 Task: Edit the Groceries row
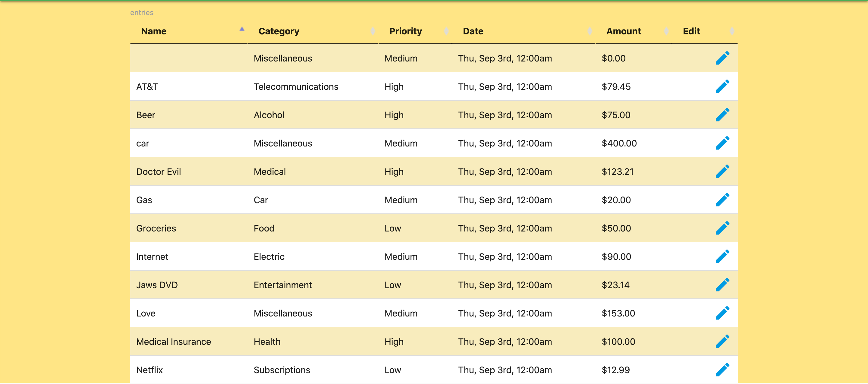pyautogui.click(x=722, y=228)
